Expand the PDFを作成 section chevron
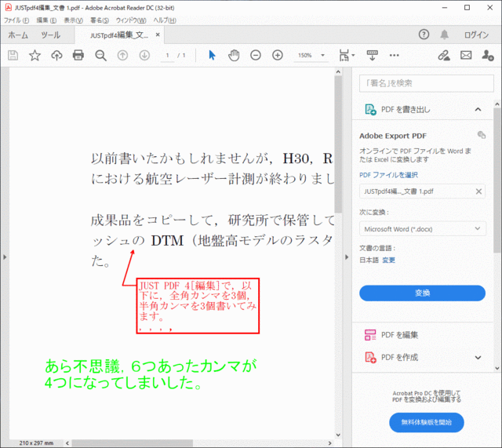502x448 pixels. coord(478,357)
